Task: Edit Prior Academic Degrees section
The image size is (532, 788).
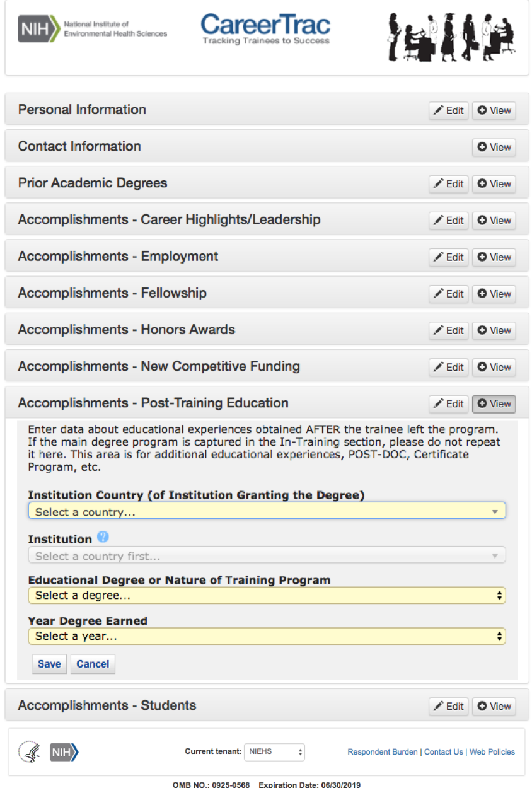Action: pyautogui.click(x=449, y=184)
